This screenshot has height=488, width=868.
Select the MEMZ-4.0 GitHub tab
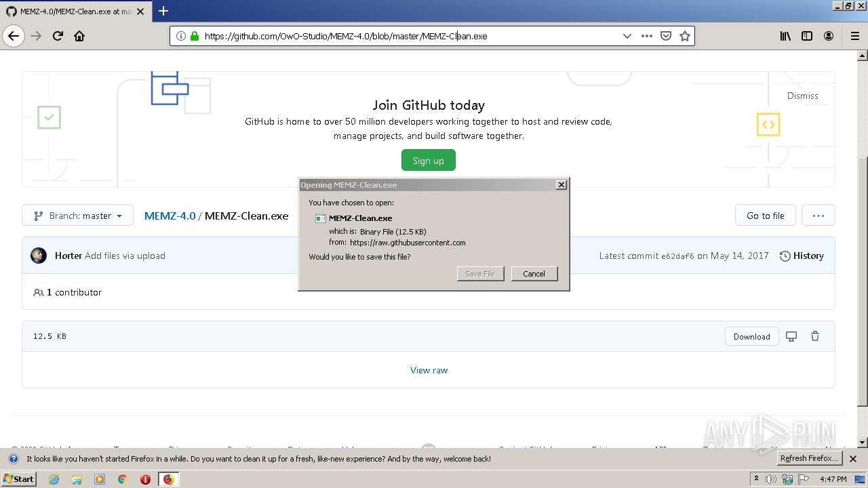75,12
